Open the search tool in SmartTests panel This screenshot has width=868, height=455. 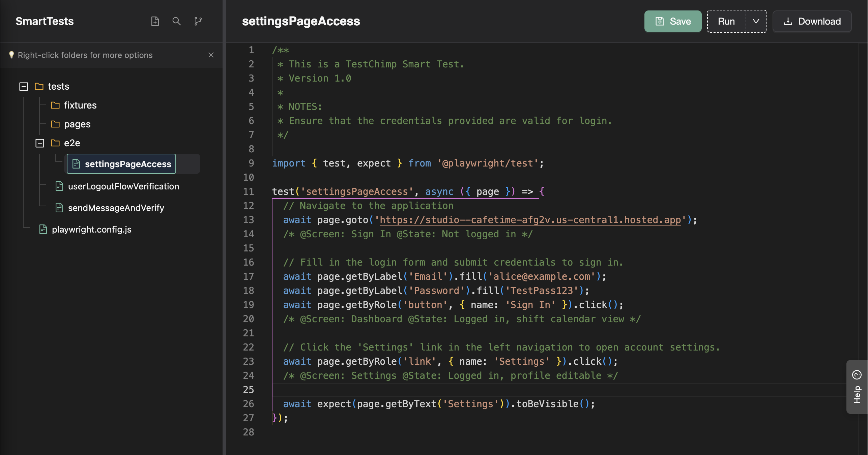(x=176, y=21)
